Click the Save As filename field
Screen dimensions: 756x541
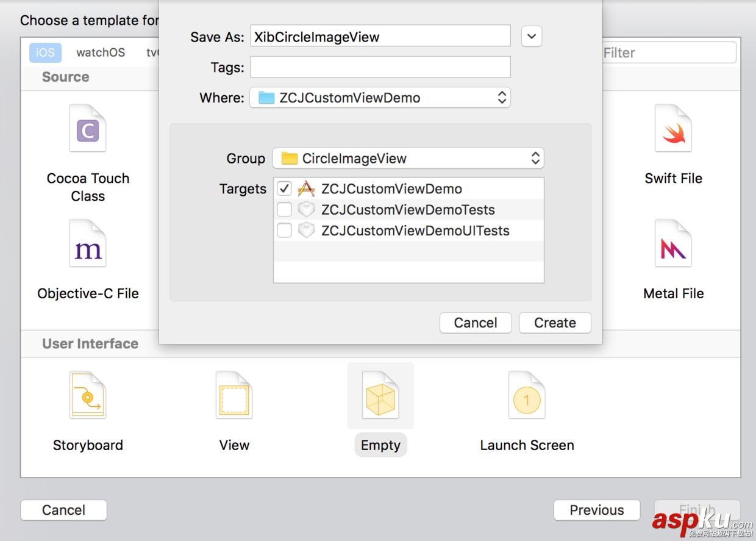click(380, 37)
